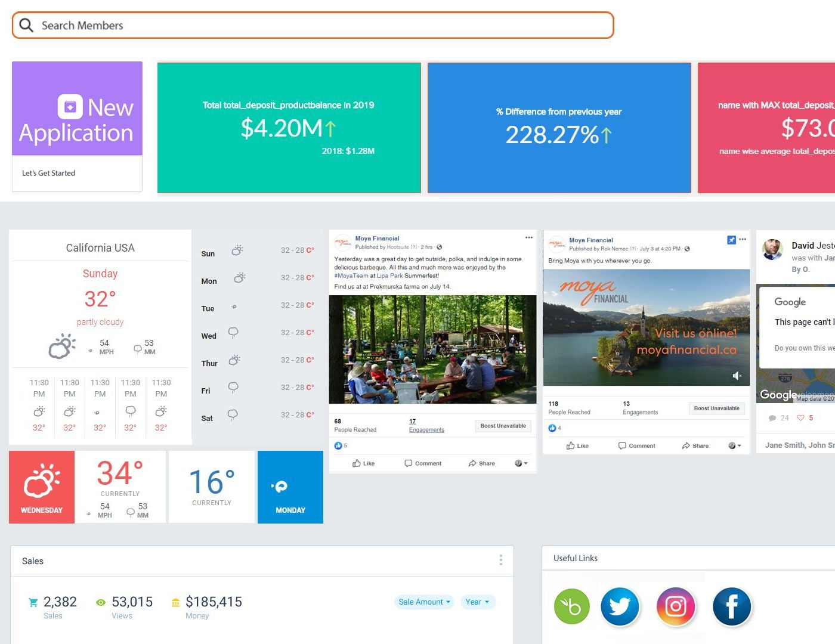
Task: Expand audience selector on barbecue post
Action: [x=521, y=463]
